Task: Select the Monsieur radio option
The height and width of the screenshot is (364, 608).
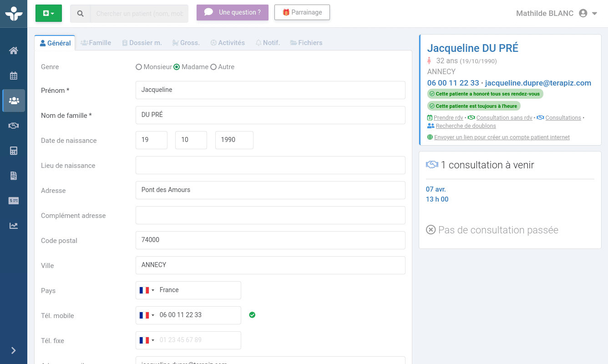Action: (139, 67)
